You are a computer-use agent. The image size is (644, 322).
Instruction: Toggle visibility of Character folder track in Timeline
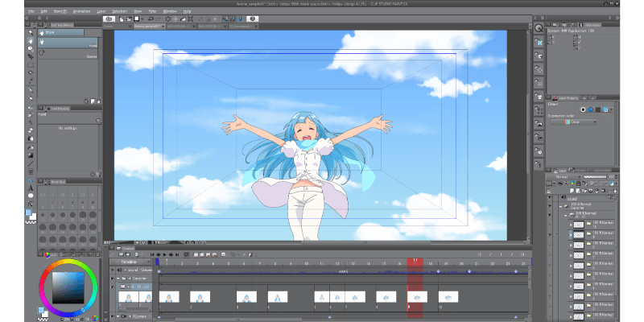point(113,279)
